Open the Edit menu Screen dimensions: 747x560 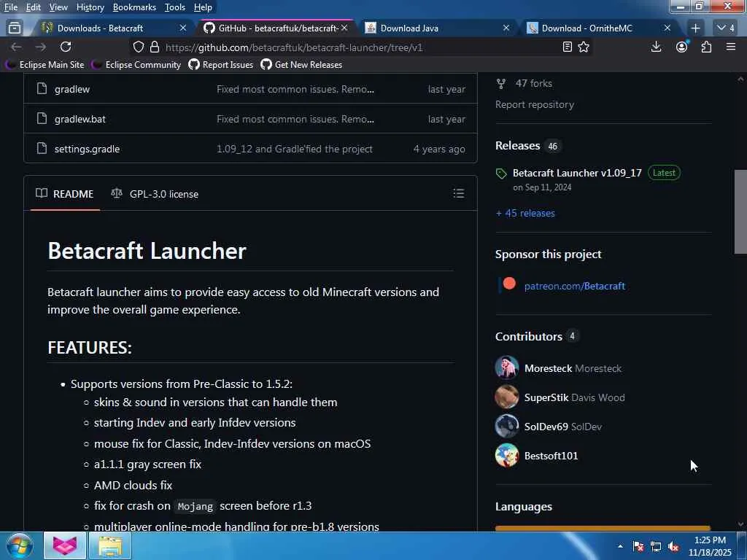pos(33,7)
